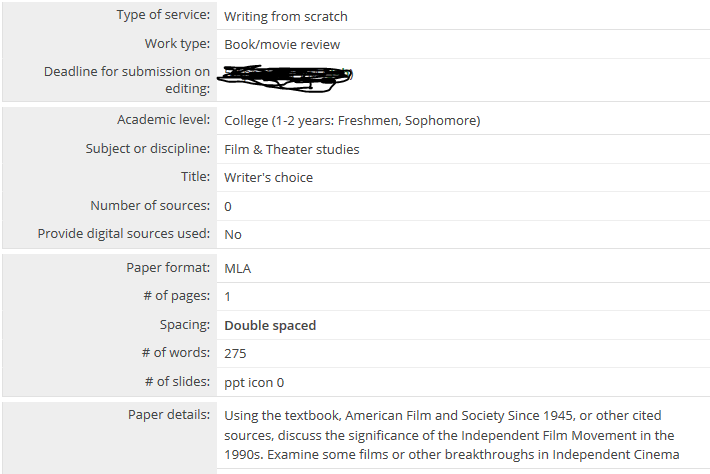Click the paper details paragraph text
Screen dimensions: 710x474
pos(451,435)
